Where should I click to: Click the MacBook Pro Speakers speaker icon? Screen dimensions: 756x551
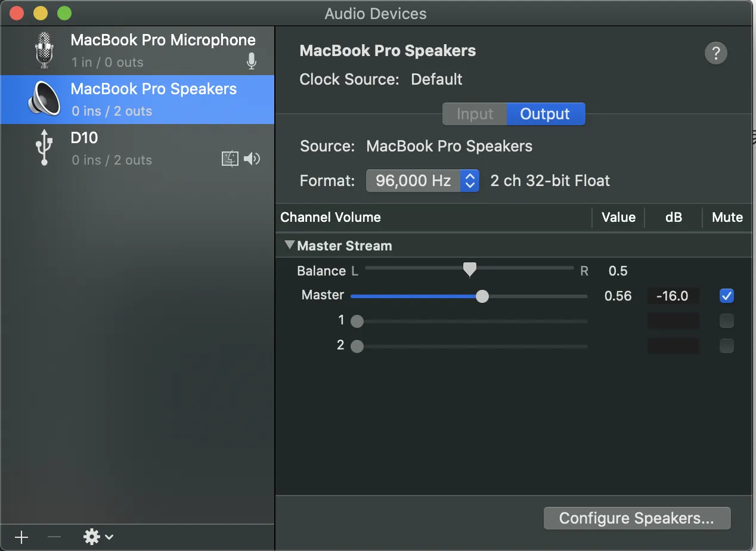pos(44,99)
